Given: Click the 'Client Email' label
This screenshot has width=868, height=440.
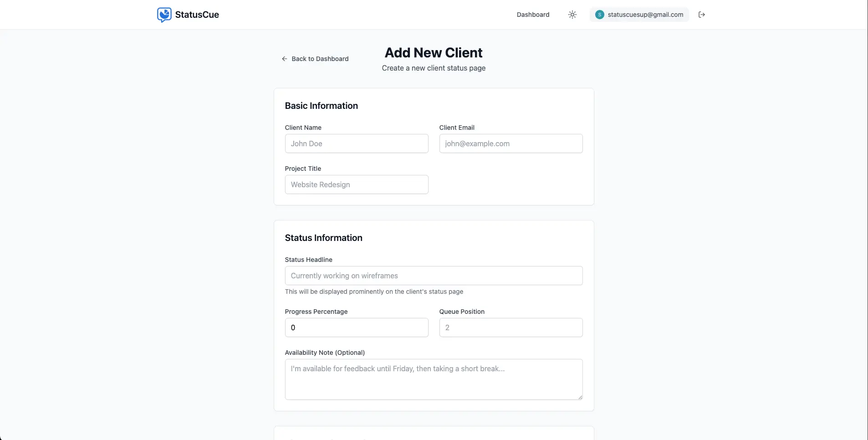Looking at the screenshot, I should [x=457, y=128].
